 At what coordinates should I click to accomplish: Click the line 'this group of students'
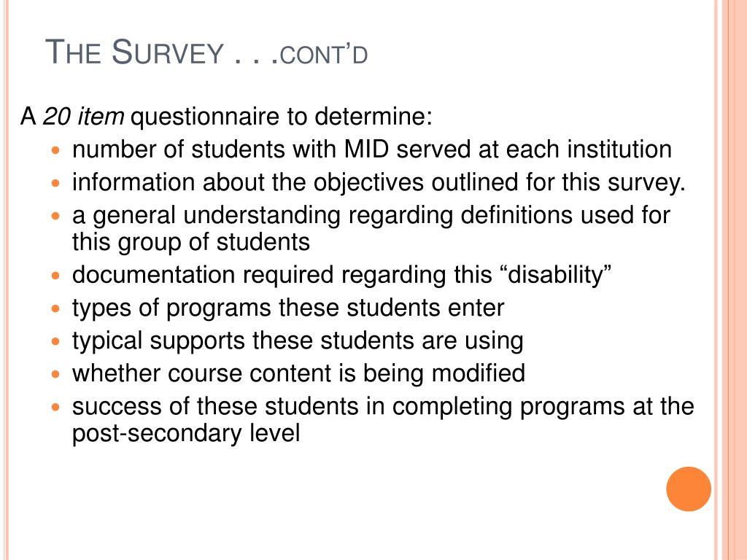(x=191, y=242)
